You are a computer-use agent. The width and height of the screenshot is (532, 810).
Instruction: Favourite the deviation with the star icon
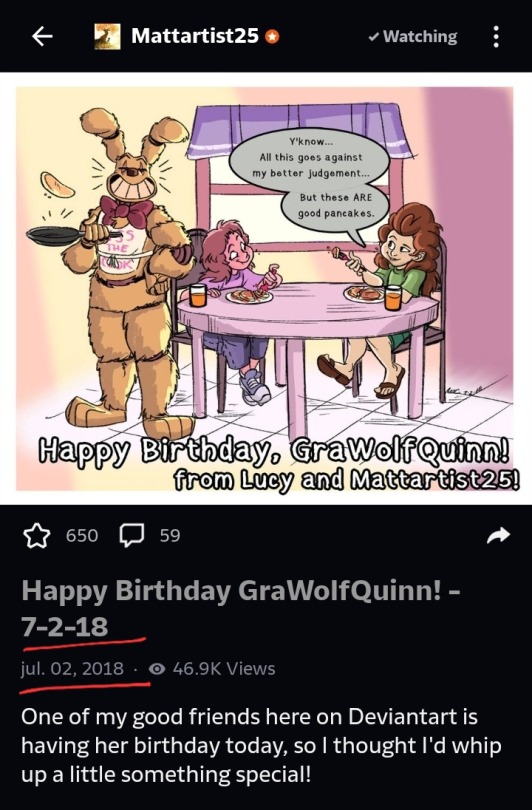point(37,535)
